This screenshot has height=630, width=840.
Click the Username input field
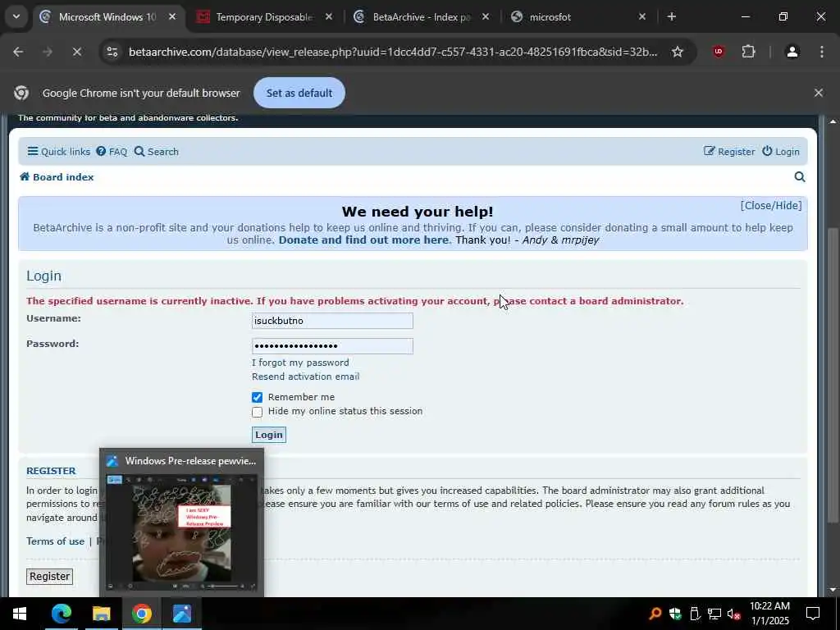pyautogui.click(x=332, y=321)
